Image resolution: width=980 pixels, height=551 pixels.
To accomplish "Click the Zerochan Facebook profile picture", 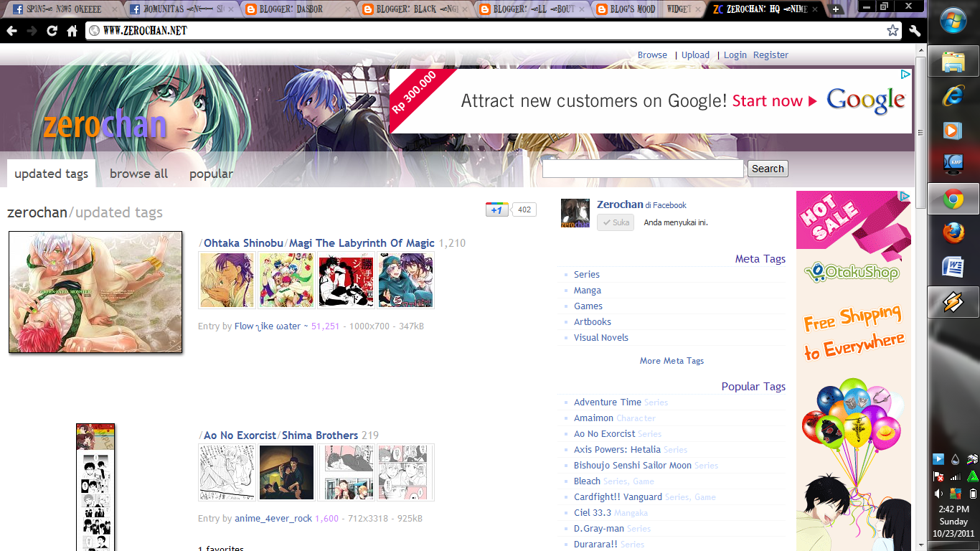I will (x=575, y=214).
